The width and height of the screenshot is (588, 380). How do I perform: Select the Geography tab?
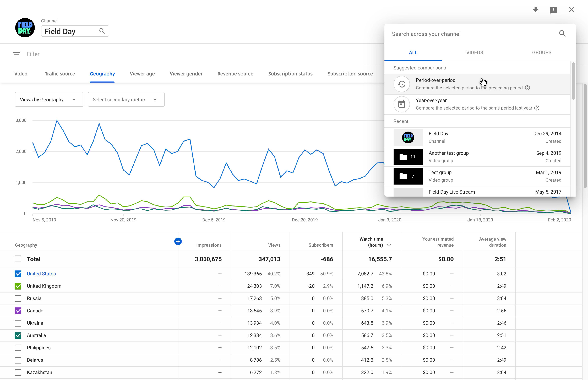102,74
